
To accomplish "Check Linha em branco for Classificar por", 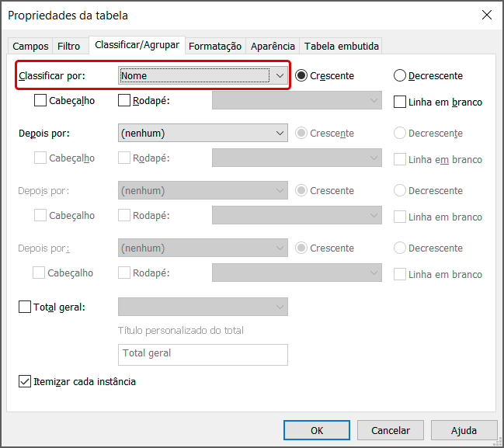I will click(400, 102).
